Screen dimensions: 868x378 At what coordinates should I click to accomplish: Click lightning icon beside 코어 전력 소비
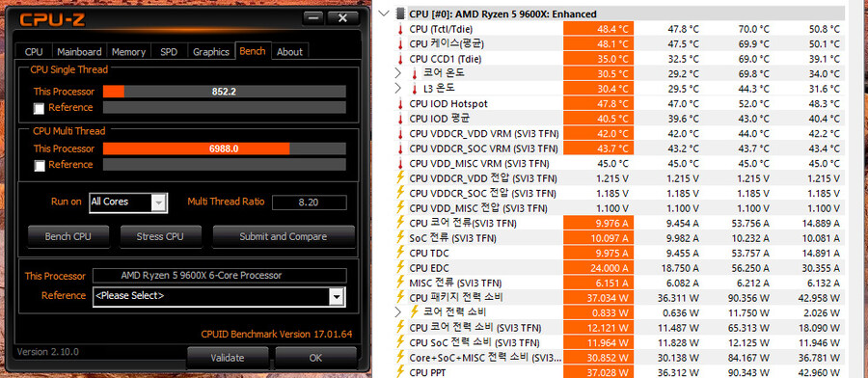414,312
